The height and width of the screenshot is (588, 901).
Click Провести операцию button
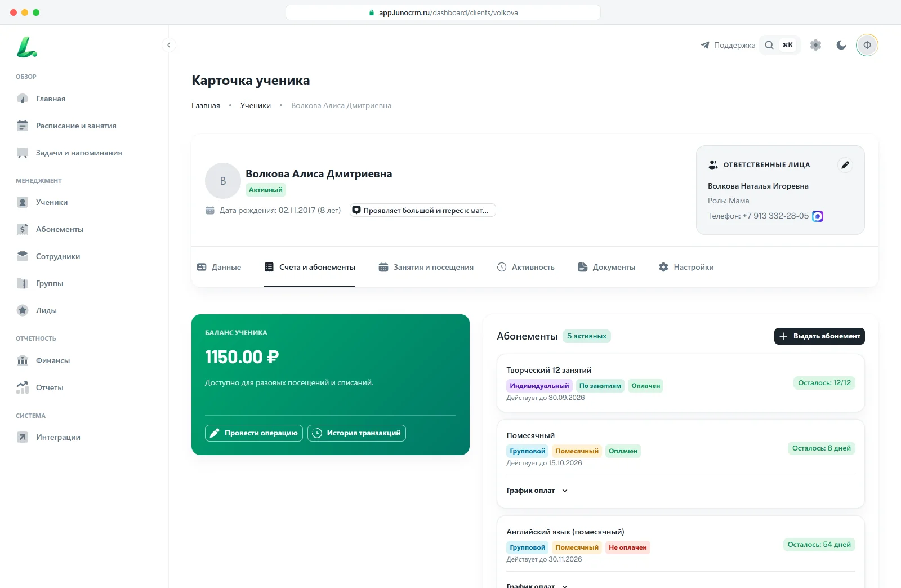pyautogui.click(x=254, y=433)
